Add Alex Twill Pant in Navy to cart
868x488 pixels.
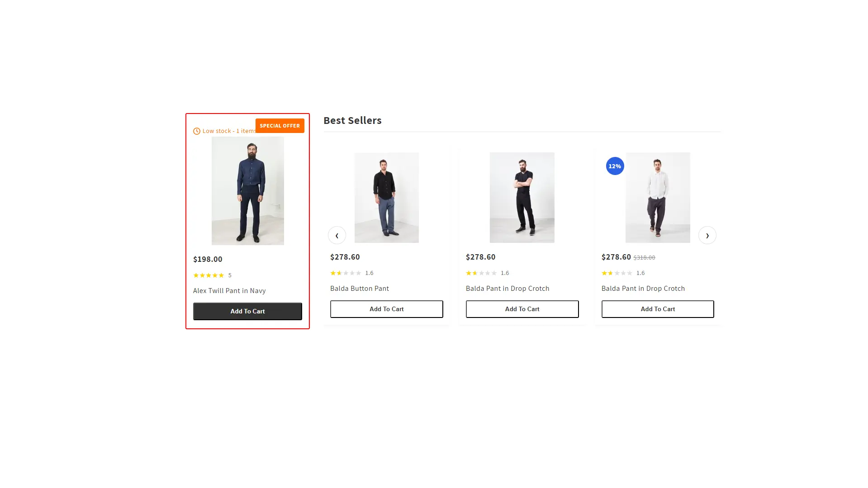[247, 311]
